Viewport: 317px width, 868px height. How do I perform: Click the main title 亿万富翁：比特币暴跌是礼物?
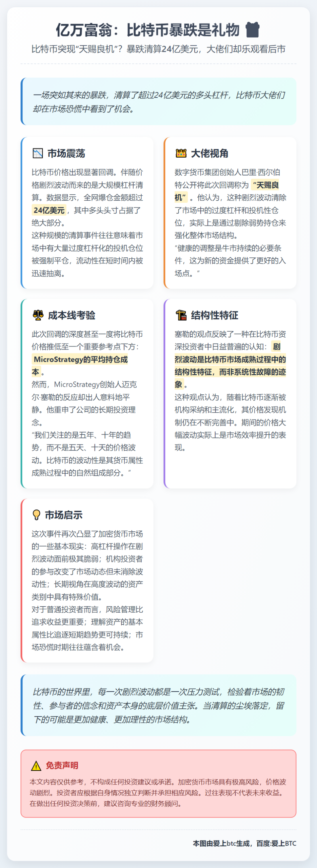click(x=148, y=30)
